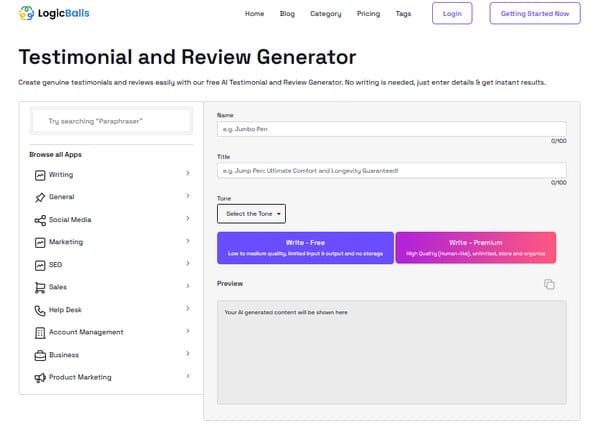Click the Account Management building icon
The image size is (600, 428).
click(x=40, y=333)
